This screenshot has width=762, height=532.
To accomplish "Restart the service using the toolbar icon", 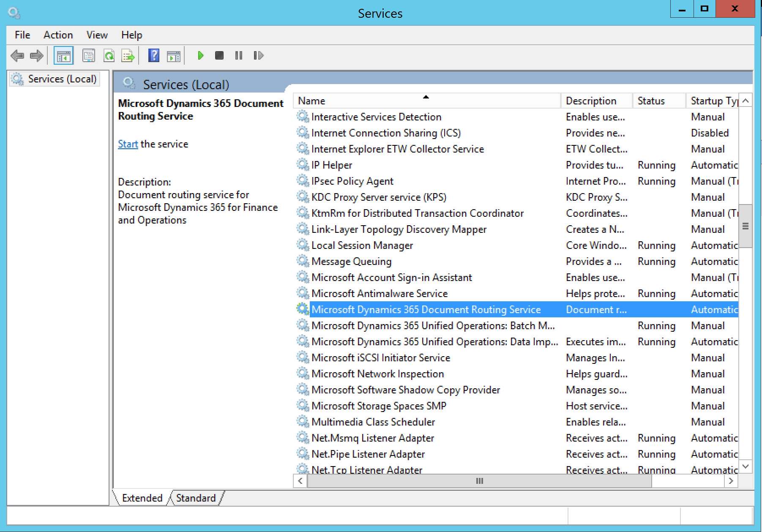I will [258, 55].
